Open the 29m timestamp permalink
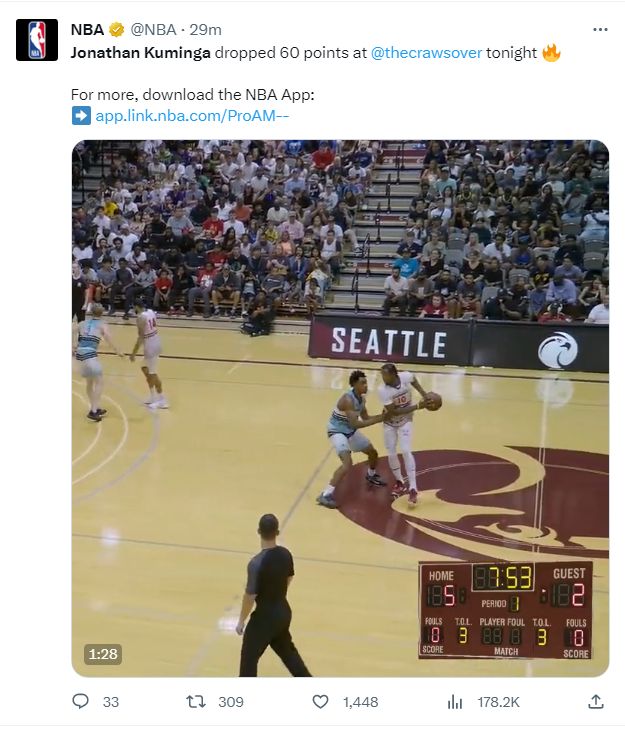Screen dimensions: 625x730 coord(205,30)
